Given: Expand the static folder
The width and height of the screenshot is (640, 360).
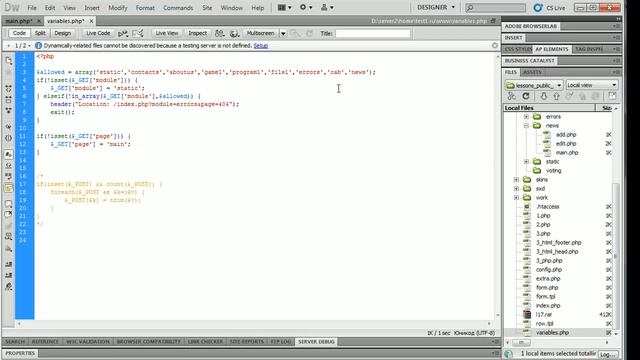Looking at the screenshot, I should click(526, 162).
